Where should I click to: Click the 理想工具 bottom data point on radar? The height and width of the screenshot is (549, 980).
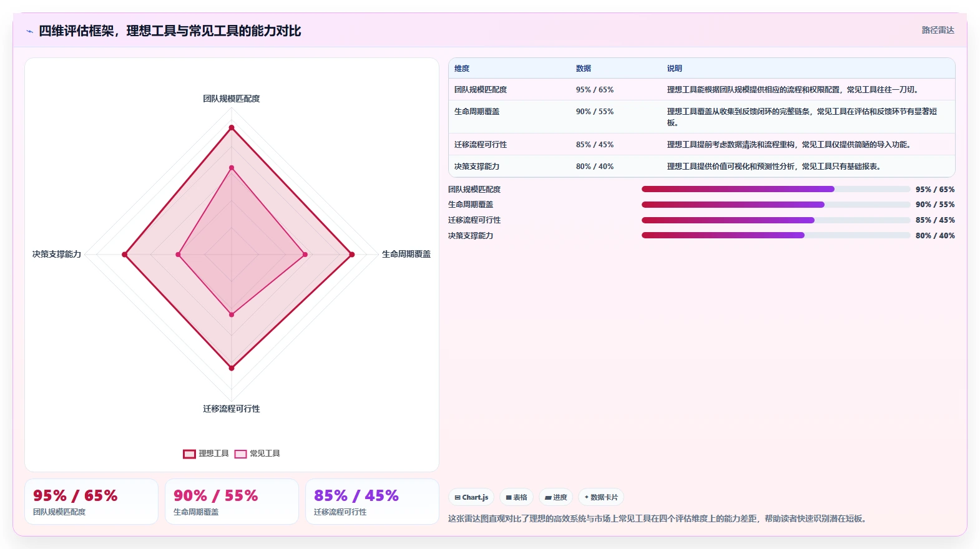tap(232, 368)
